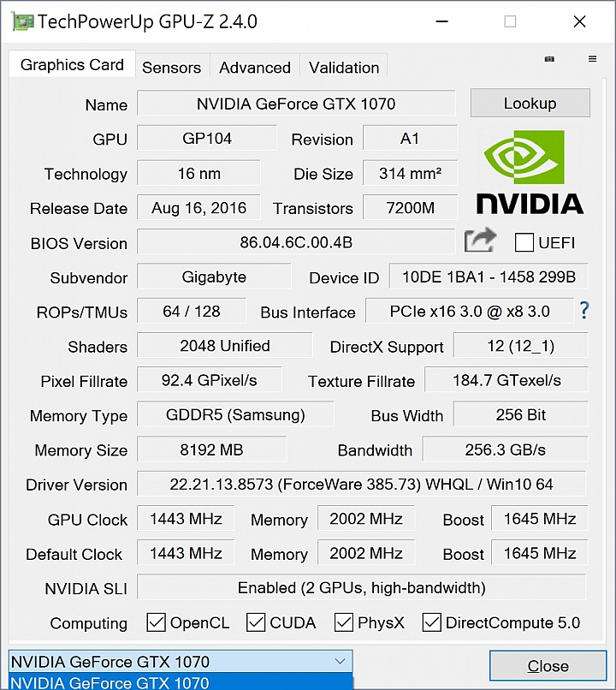The image size is (616, 690).
Task: Click the Texture Fillrate value 184.7 GTexel/s
Action: click(x=506, y=380)
